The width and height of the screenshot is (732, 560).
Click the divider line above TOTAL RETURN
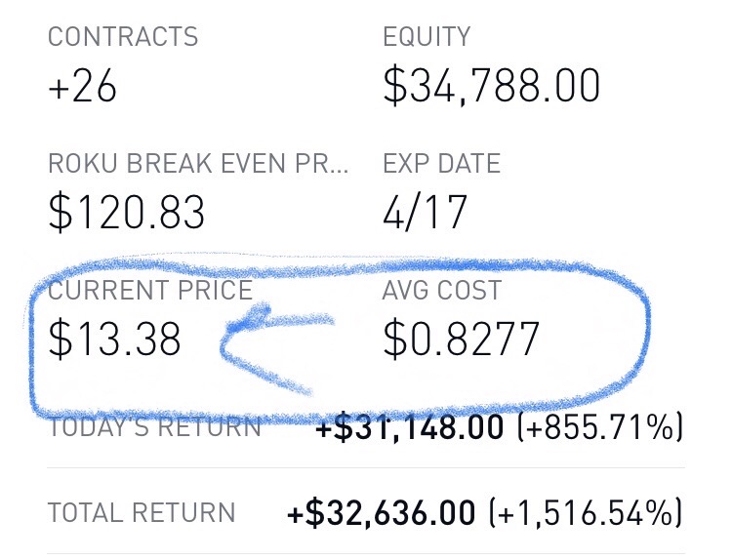point(366,467)
